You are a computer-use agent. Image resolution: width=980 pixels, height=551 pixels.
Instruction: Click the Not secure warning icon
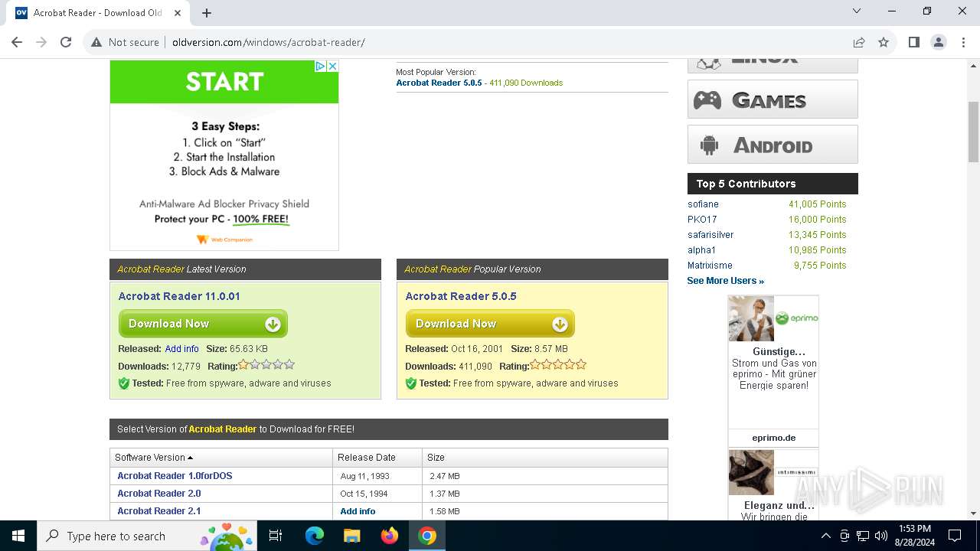(96, 42)
